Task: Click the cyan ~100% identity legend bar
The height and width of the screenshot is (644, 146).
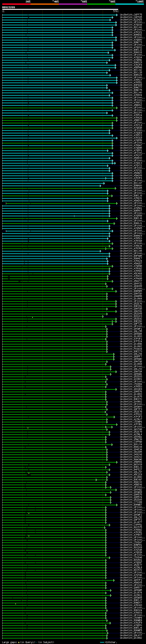Action: (130, 4)
